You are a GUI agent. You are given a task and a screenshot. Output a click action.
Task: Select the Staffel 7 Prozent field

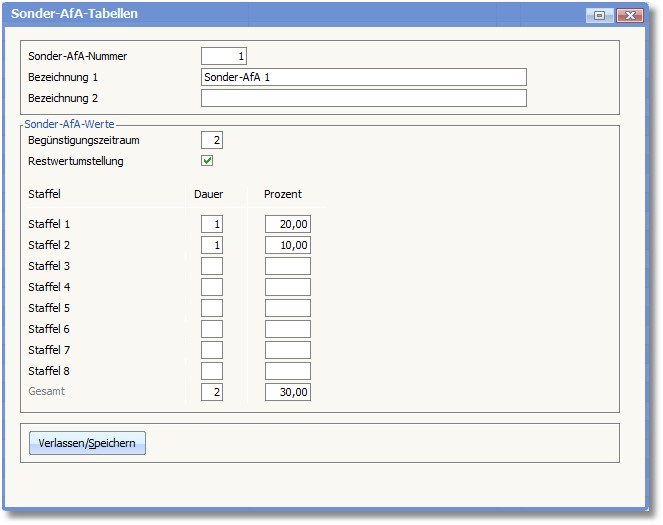[287, 350]
